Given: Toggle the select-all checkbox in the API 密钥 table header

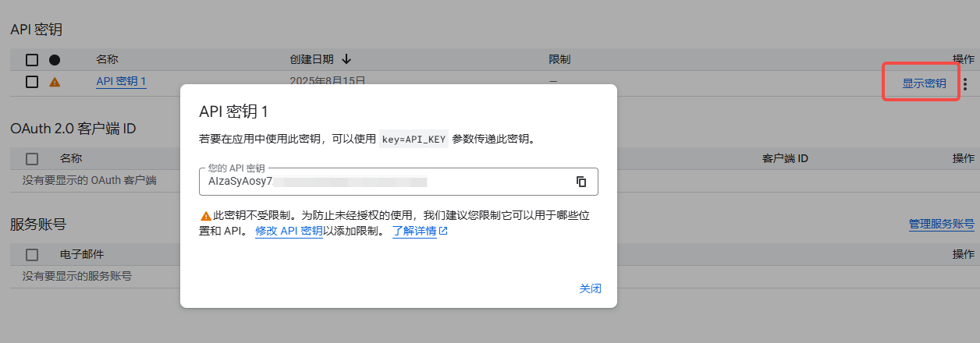Looking at the screenshot, I should 32,60.
